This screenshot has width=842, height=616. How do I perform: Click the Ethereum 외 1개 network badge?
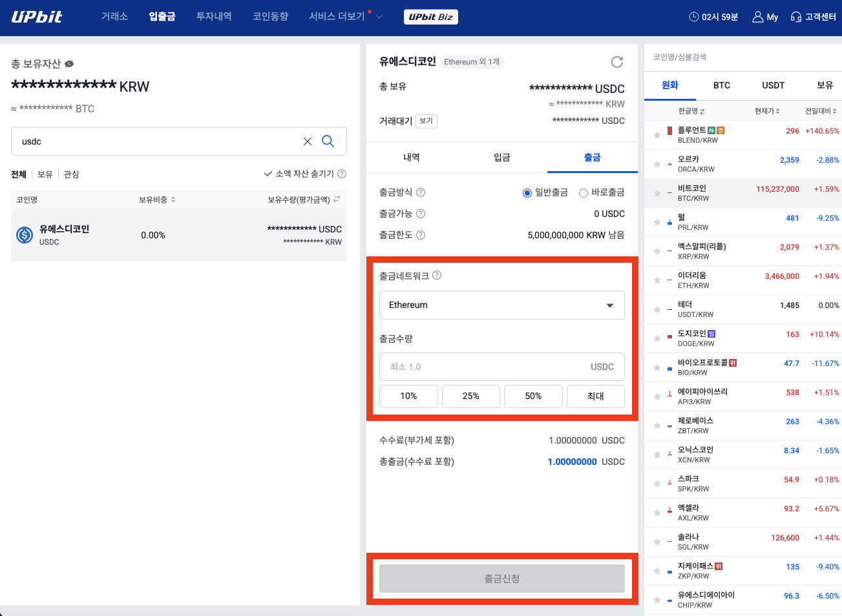point(472,62)
